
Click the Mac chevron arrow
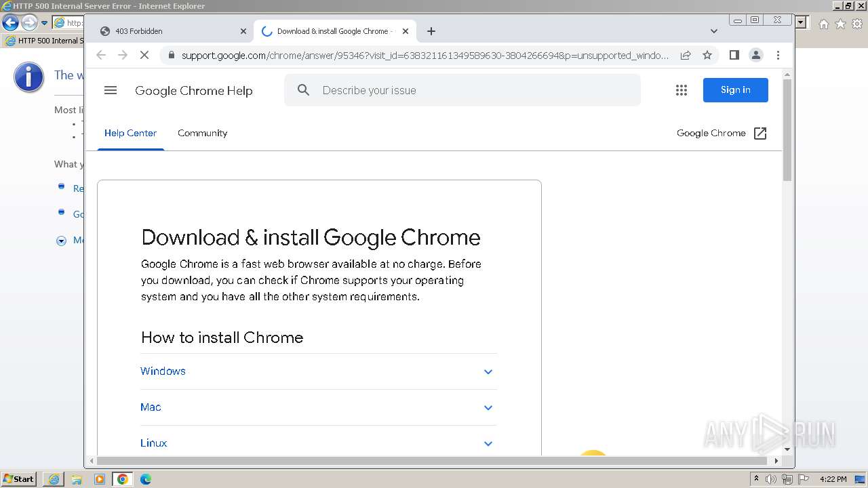(488, 408)
